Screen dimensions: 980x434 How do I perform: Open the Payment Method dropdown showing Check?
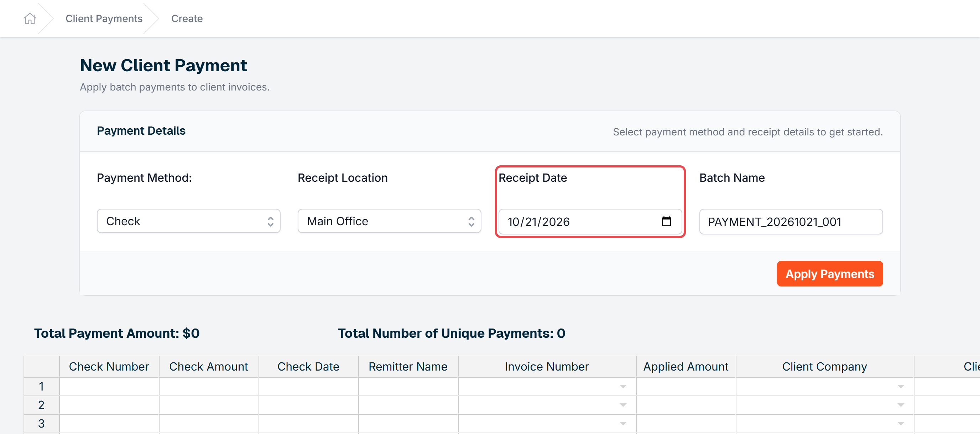click(x=188, y=221)
